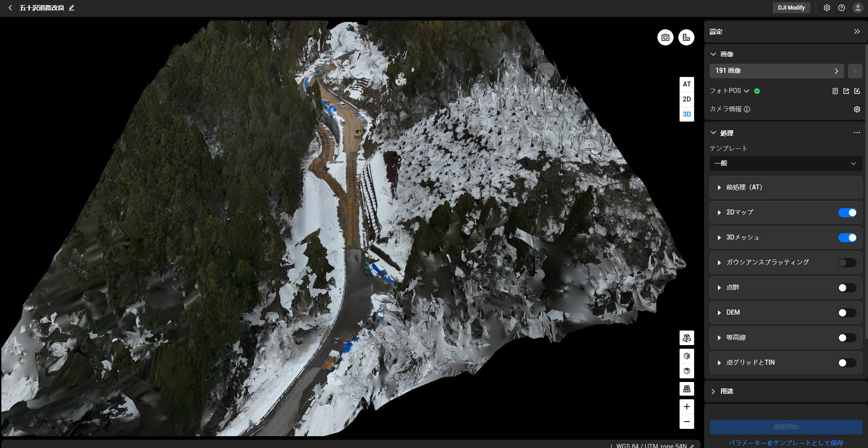Collapse the settings panel with double chevron

pos(857,31)
